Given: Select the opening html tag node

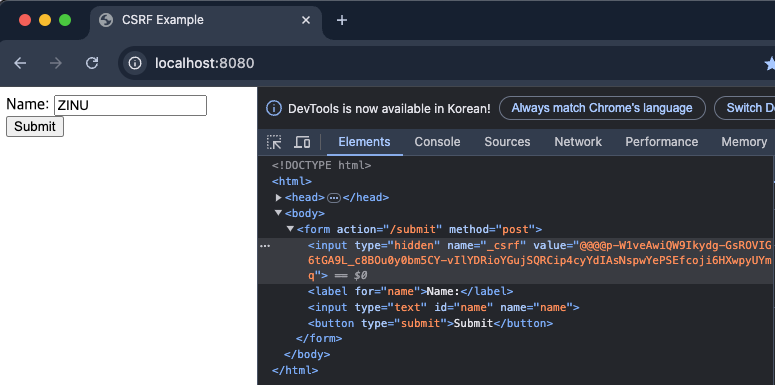Looking at the screenshot, I should pyautogui.click(x=292, y=181).
